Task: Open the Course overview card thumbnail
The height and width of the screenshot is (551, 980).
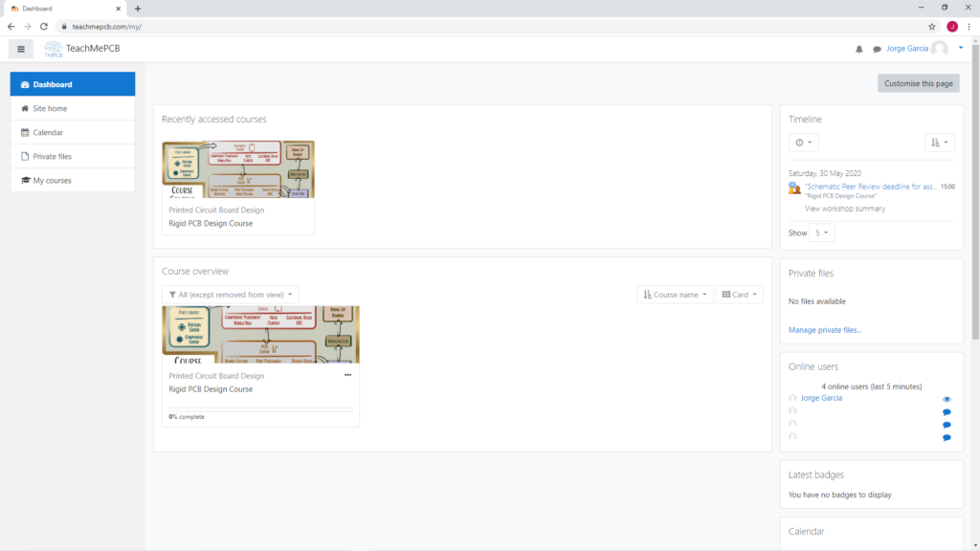Action: (260, 335)
